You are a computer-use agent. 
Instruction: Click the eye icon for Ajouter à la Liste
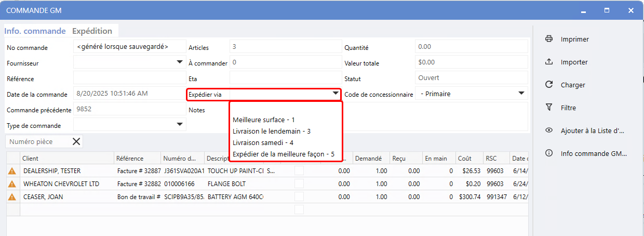click(x=548, y=130)
